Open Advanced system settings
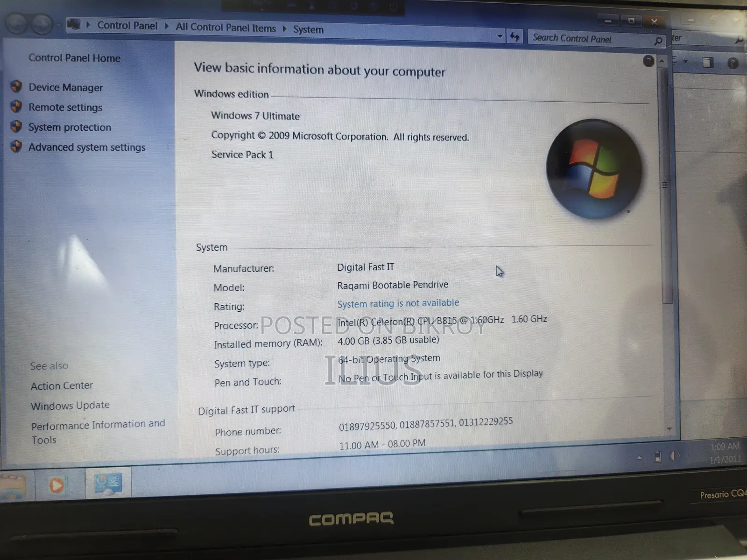747x560 pixels. 87,147
